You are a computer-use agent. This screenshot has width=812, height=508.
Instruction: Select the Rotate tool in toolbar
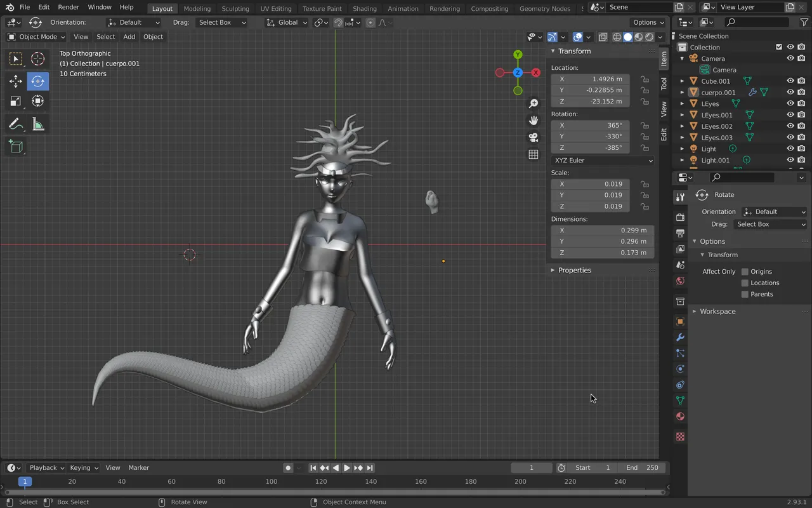tap(38, 81)
